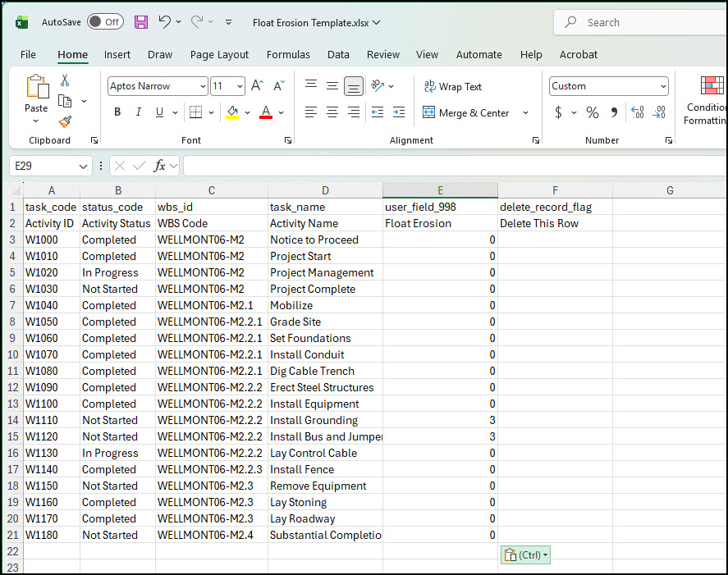Undo the last action
Viewport: 728px width, 575px height.
tap(164, 22)
